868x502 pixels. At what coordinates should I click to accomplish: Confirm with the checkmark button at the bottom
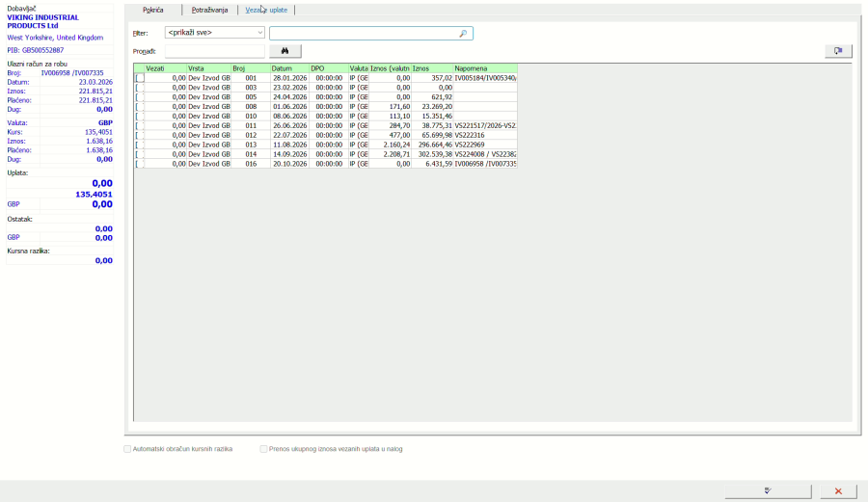pyautogui.click(x=768, y=491)
